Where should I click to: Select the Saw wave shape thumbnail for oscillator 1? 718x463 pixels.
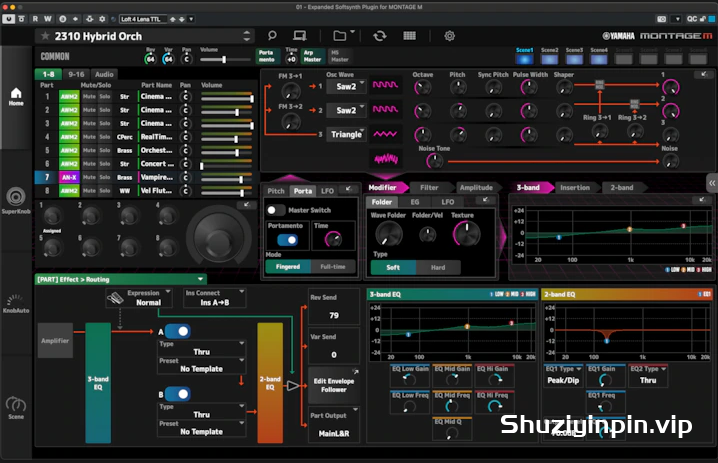click(386, 85)
